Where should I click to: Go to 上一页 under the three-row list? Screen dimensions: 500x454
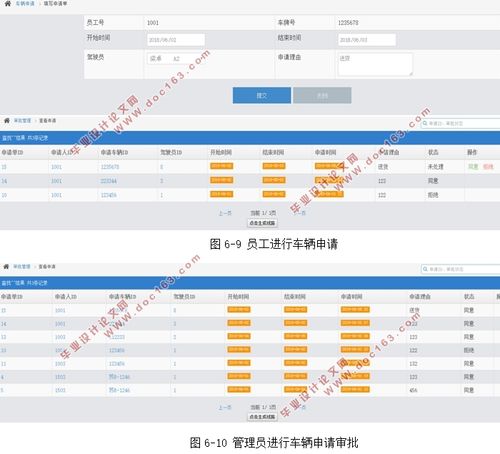(x=225, y=213)
